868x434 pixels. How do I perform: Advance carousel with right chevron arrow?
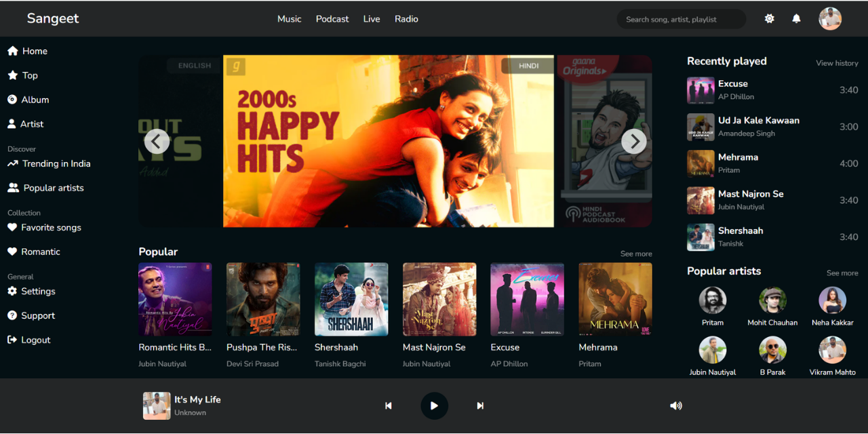(634, 141)
